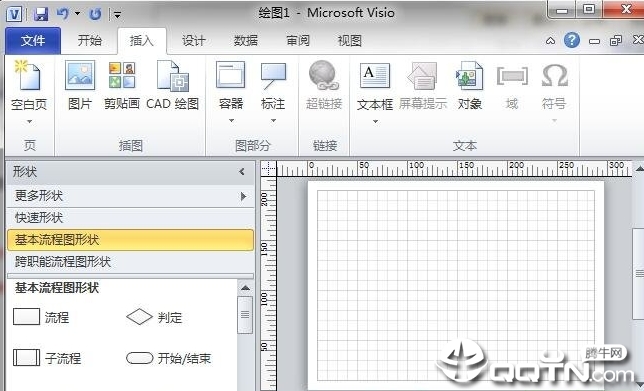This screenshot has width=644, height=391.
Task: Save the drawing with the floppy disk icon
Action: (x=41, y=14)
